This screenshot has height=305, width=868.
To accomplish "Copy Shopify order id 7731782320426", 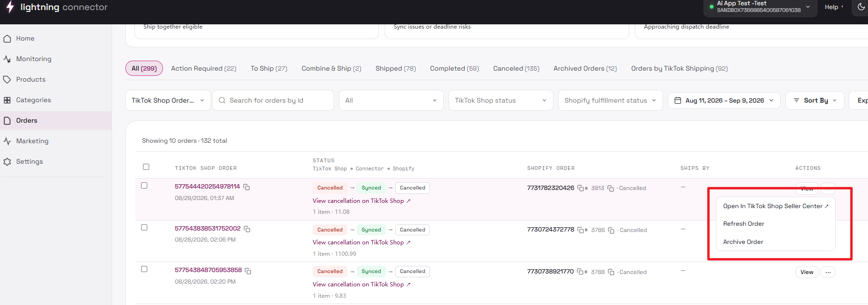I will coord(580,188).
